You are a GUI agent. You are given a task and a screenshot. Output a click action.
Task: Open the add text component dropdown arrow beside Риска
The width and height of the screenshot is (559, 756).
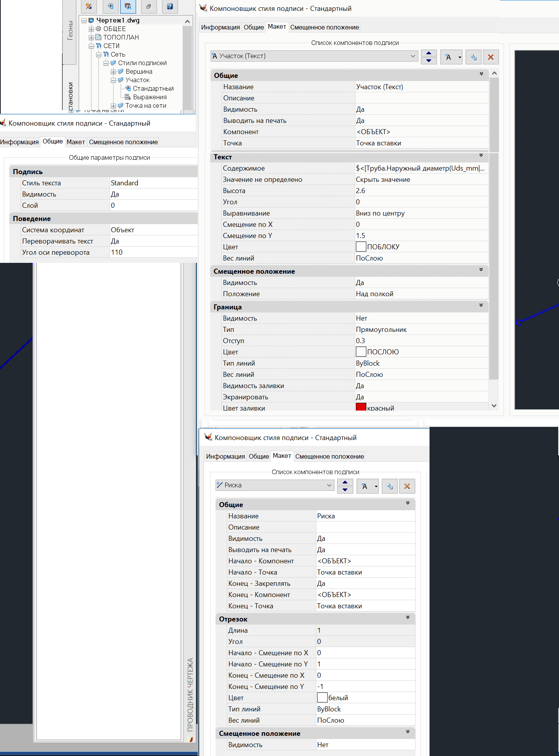pos(376,486)
